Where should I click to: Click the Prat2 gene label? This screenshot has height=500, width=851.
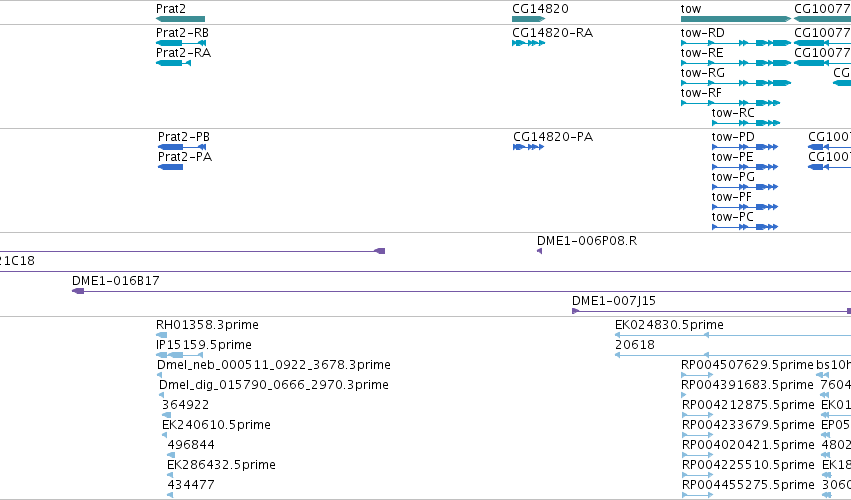[x=170, y=9]
